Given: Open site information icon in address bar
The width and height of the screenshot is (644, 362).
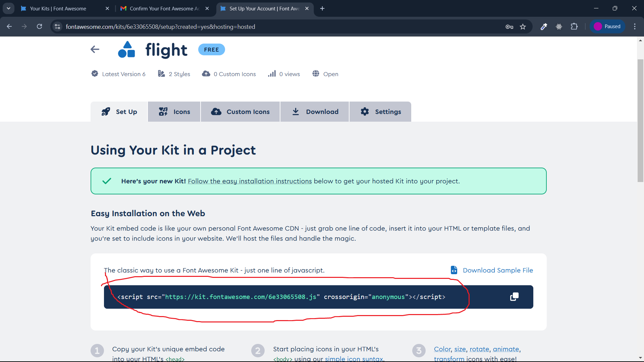Looking at the screenshot, I should tap(58, 26).
